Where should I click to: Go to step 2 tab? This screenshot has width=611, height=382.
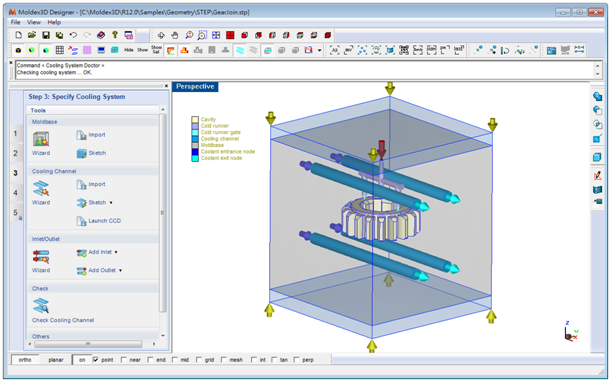[x=16, y=153]
